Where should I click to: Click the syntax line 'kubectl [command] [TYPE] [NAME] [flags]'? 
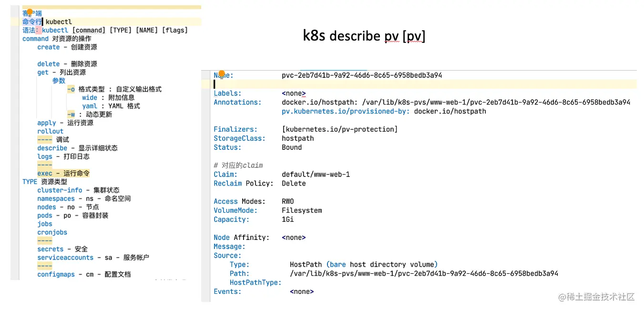click(x=115, y=31)
